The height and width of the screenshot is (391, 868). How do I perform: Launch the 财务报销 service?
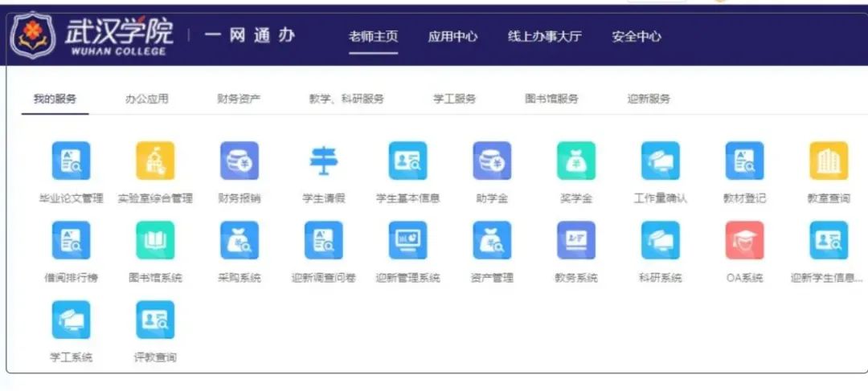point(240,161)
